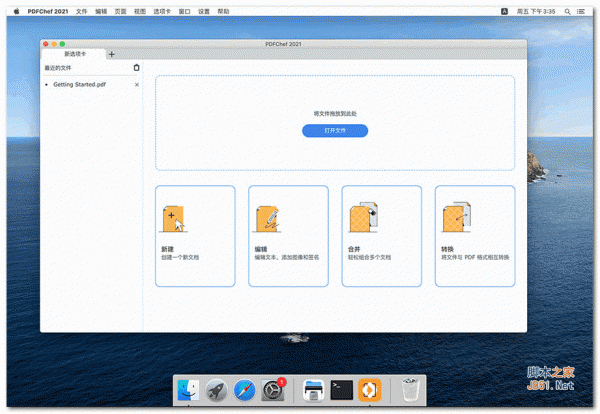Click the PDFChef icon in the Dock
The height and width of the screenshot is (414, 600).
(x=370, y=390)
